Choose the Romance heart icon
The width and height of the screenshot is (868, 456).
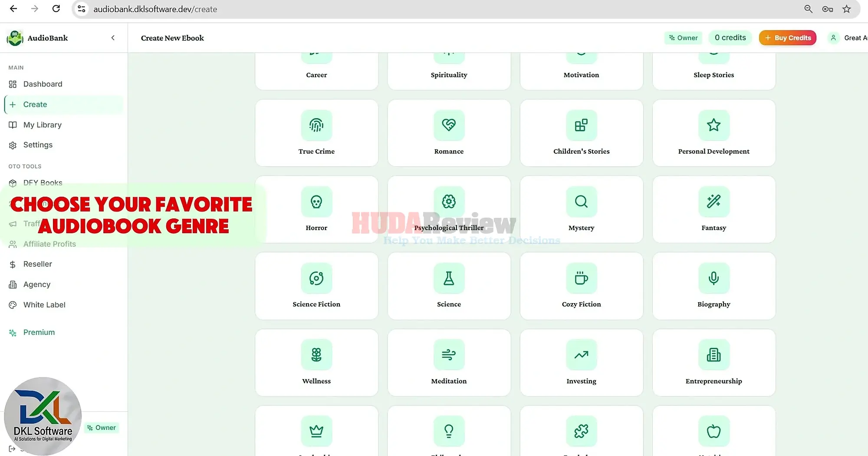449,126
